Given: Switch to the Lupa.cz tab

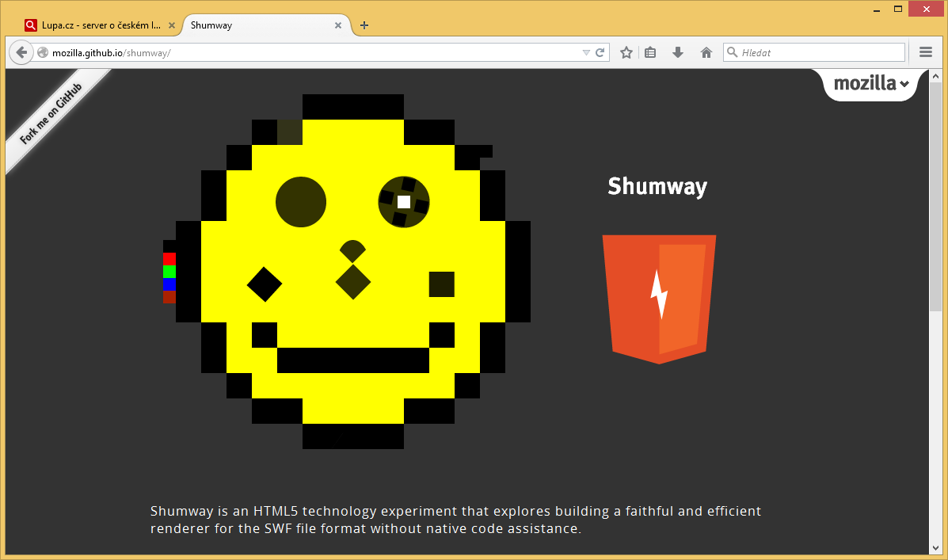Looking at the screenshot, I should pos(93,25).
